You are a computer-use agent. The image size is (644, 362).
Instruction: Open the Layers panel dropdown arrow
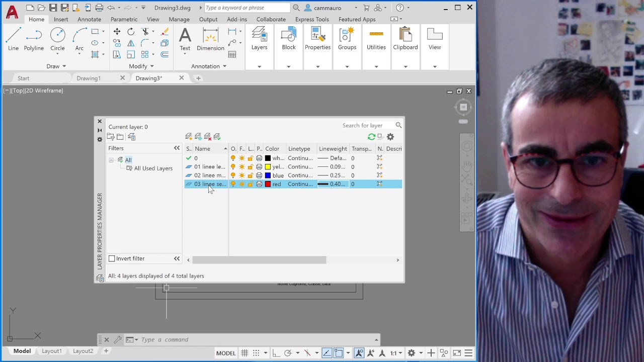259,66
